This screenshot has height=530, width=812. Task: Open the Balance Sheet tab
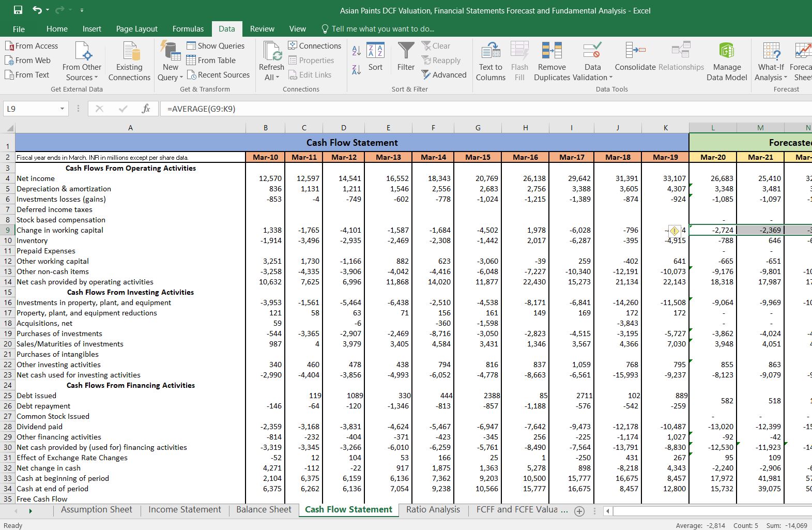pos(264,509)
